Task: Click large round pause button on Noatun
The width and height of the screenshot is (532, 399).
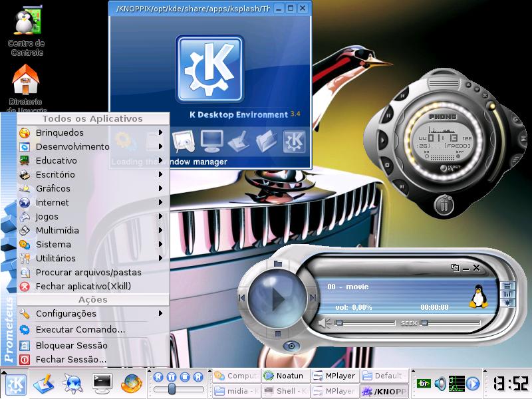Action: (x=444, y=205)
